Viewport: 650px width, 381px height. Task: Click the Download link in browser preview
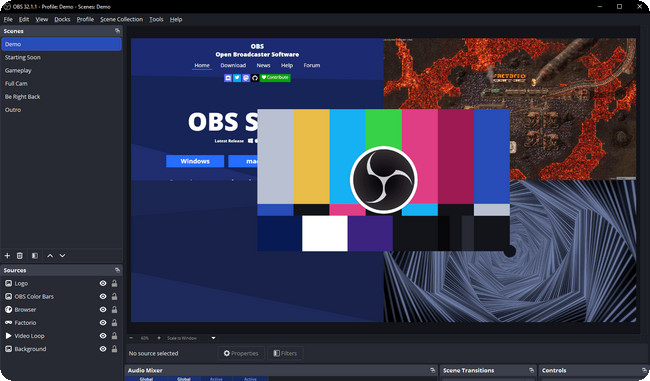click(x=233, y=65)
